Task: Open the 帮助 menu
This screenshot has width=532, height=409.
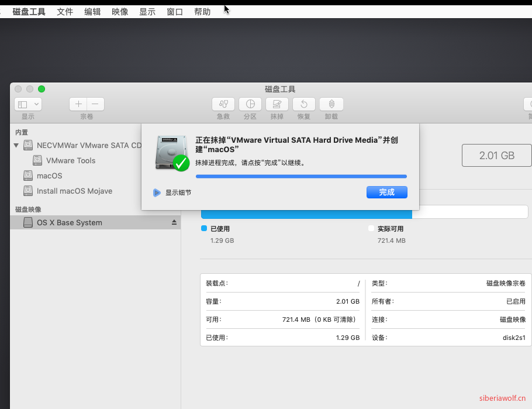Action: [202, 12]
